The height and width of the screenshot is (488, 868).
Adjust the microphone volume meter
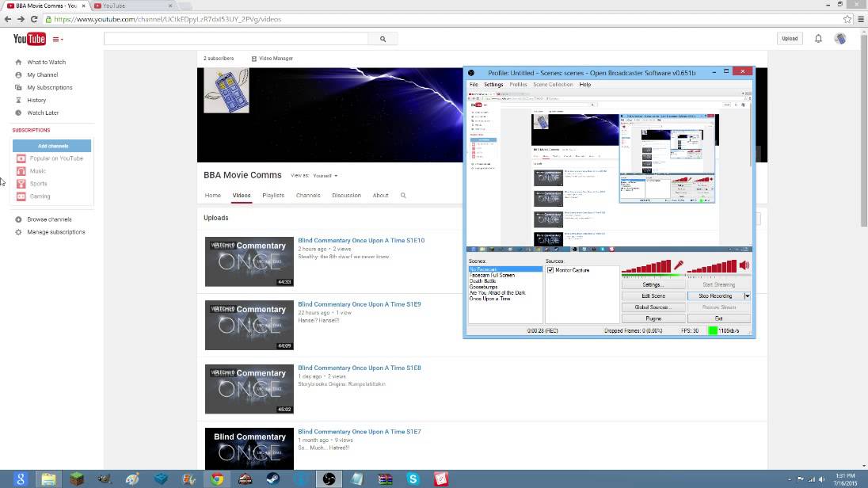click(x=646, y=266)
